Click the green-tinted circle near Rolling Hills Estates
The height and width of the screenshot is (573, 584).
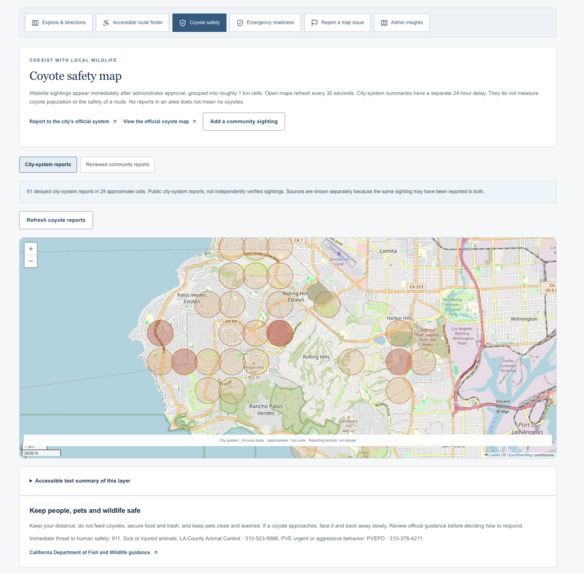(x=327, y=304)
